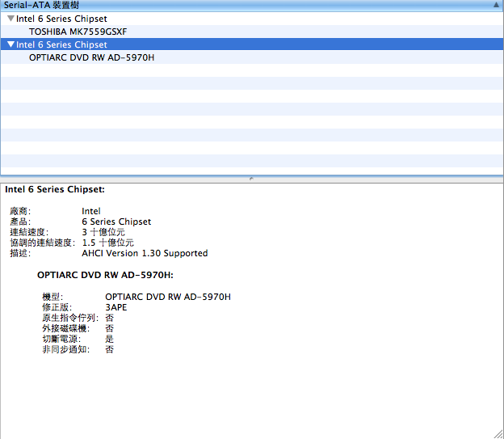Screen dimensions: 504x439
Task: Click the 連結速度 label
Action: point(29,232)
